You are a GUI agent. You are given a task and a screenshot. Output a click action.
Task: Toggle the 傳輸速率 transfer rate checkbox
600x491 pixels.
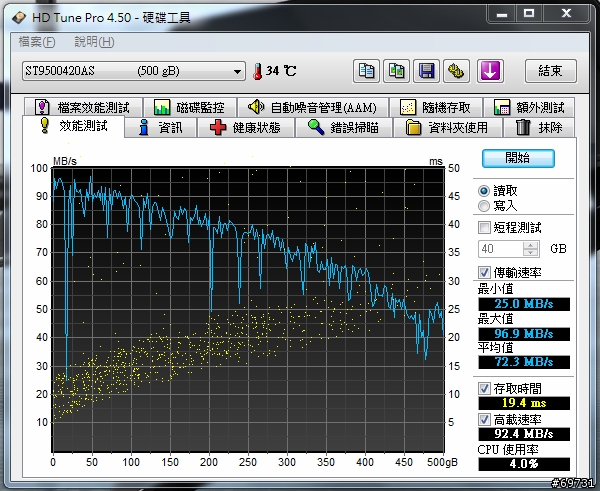tap(484, 272)
